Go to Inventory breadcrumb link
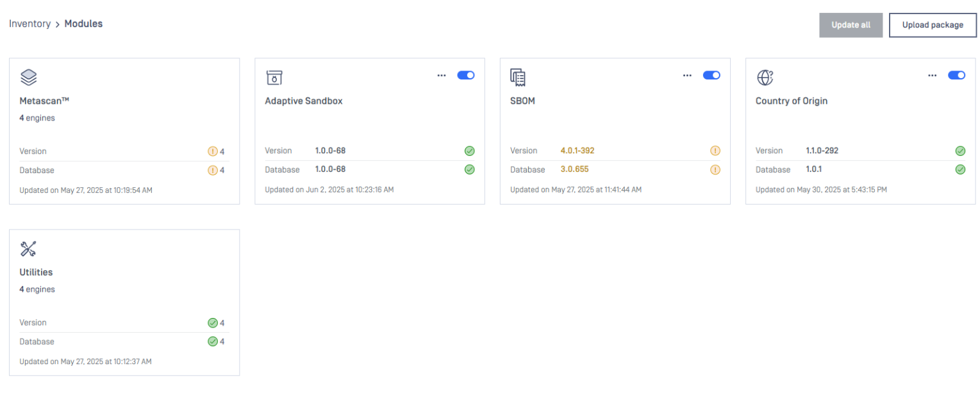 pyautogui.click(x=29, y=24)
